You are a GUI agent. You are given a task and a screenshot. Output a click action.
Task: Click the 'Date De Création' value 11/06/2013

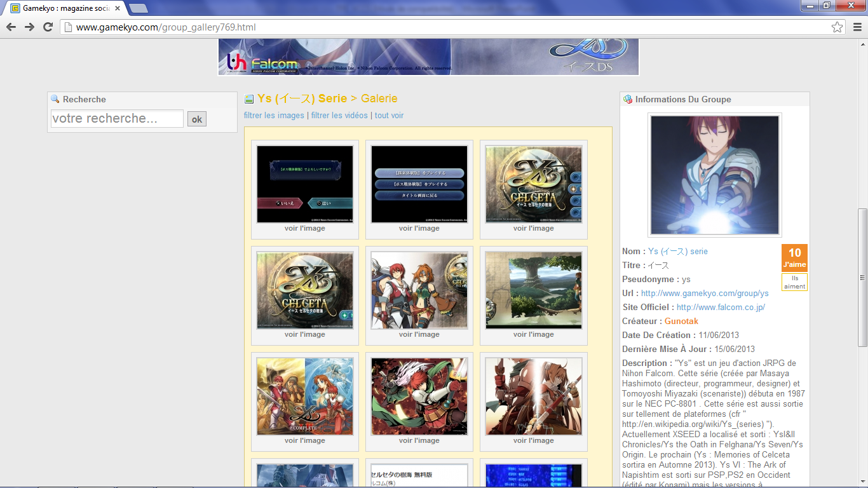719,335
